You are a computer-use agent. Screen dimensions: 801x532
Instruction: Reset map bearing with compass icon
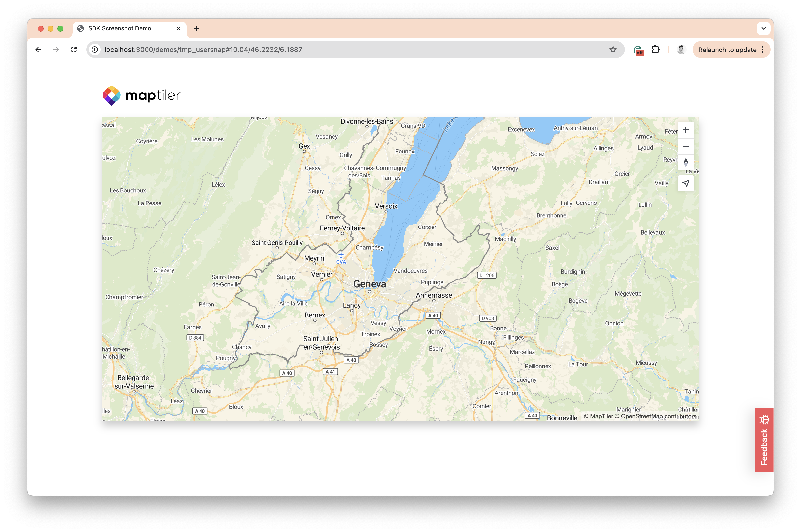coord(686,163)
